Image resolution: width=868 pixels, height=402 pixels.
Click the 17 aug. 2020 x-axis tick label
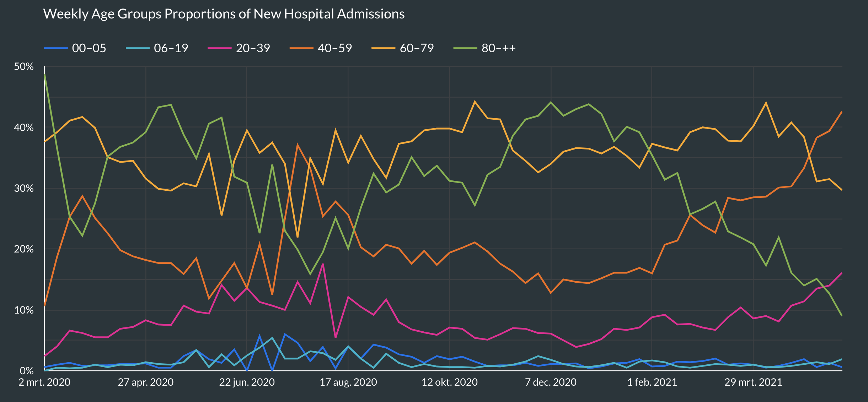(x=348, y=382)
